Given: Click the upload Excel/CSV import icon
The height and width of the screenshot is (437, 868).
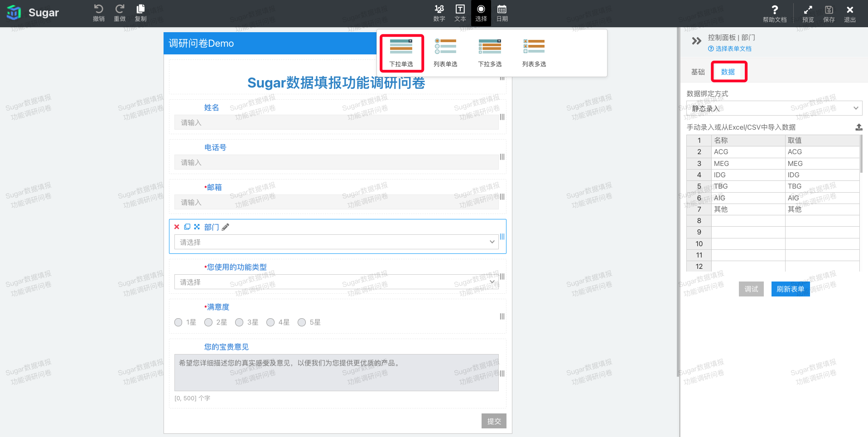Looking at the screenshot, I should (x=858, y=127).
